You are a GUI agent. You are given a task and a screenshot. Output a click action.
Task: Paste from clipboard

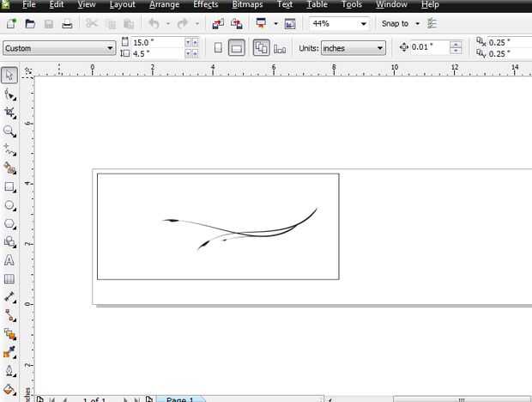click(129, 24)
